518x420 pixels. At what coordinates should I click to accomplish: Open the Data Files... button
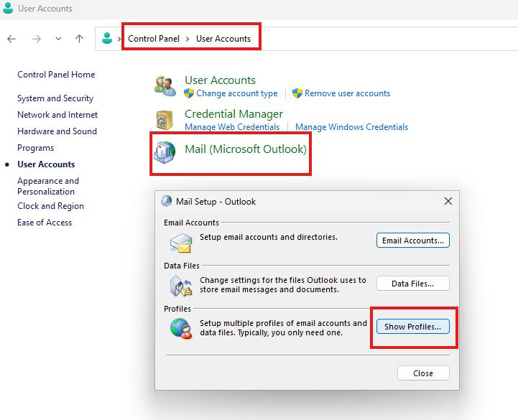[413, 284]
